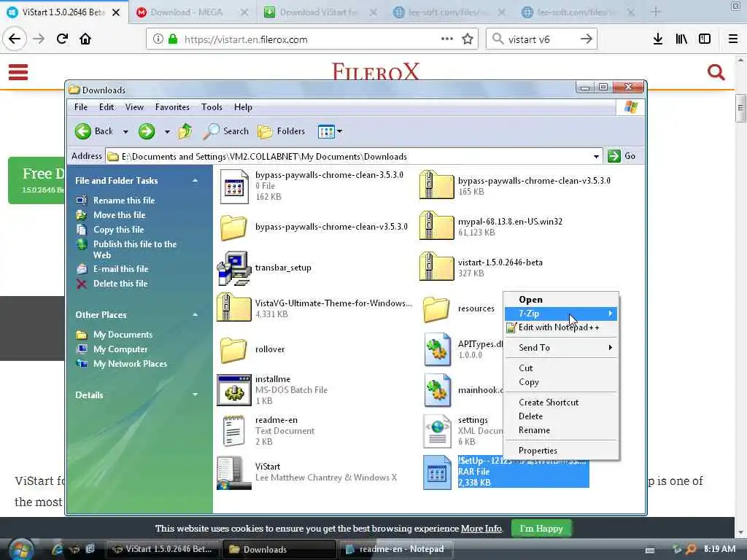Click the green Forward arrow in the Downloads window
747x560 pixels.
point(147,131)
